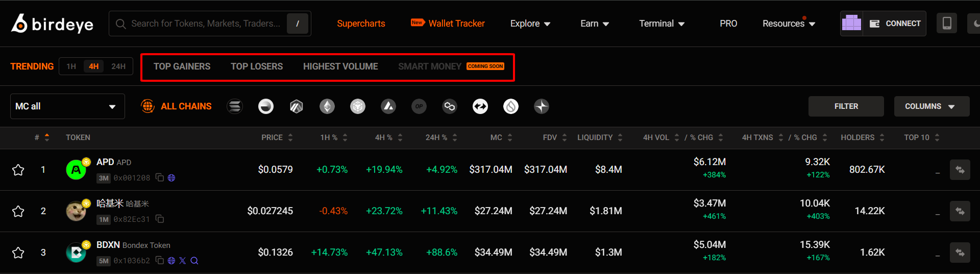Sort by rank # column
980x274 pixels.
(42, 138)
